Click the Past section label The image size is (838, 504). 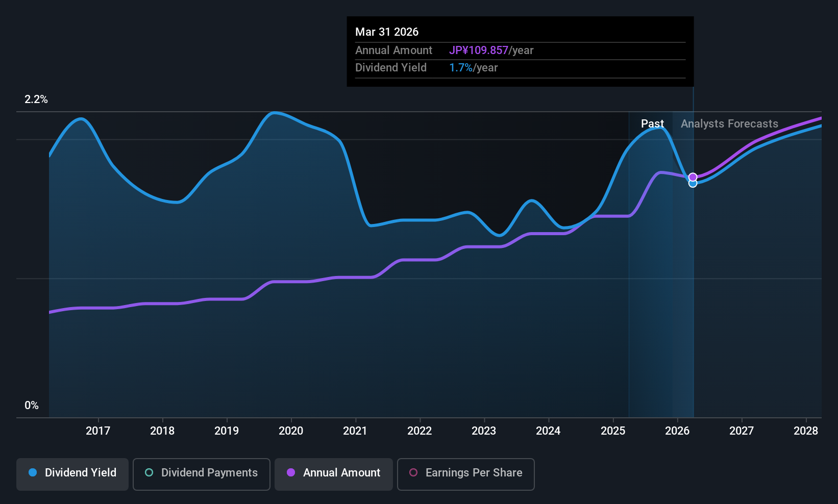652,124
